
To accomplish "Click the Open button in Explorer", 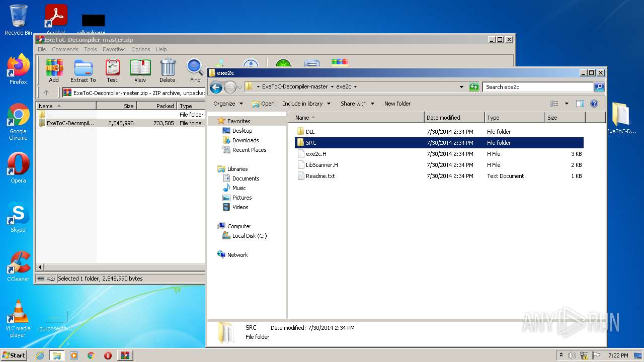I will click(263, 104).
